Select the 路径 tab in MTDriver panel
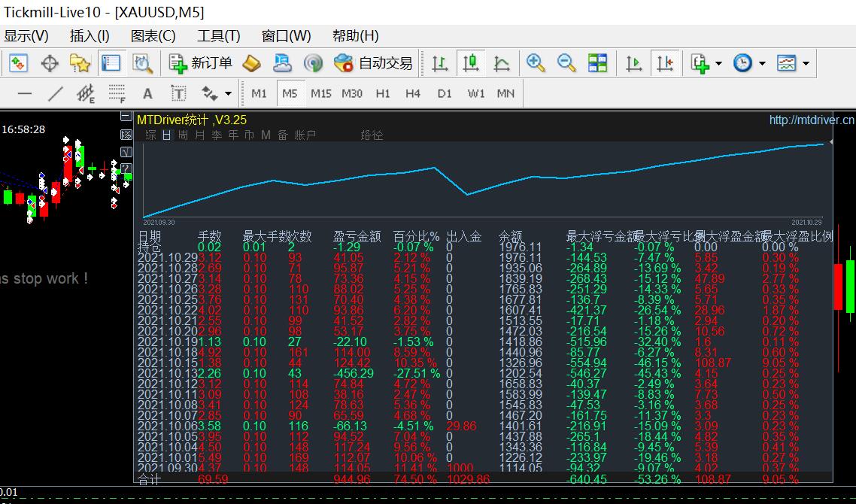Viewport: 856px width, 504px height. 372,135
